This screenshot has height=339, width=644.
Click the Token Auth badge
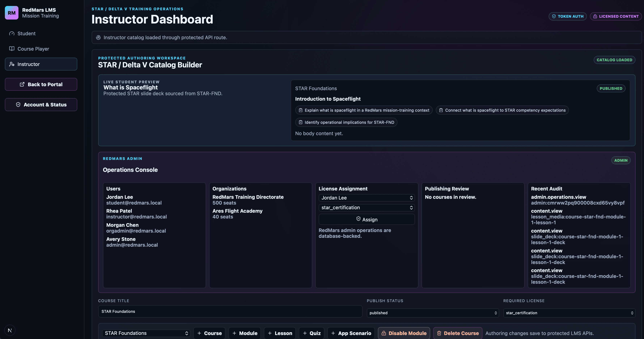coord(567,16)
